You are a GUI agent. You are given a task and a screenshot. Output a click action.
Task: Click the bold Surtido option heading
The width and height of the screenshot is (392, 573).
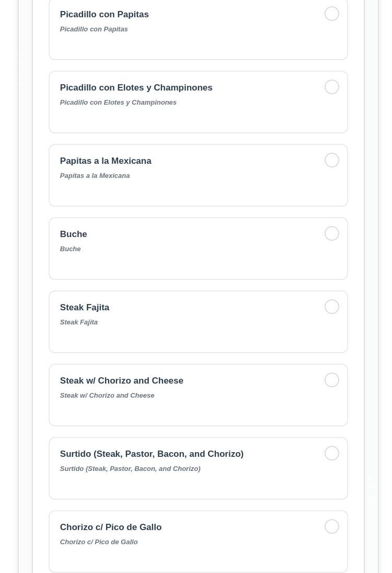point(152,454)
